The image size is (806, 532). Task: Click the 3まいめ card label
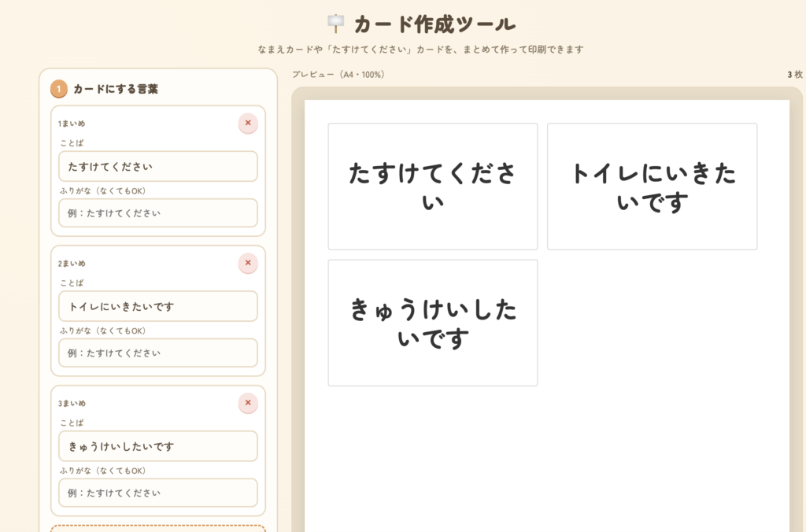pos(72,403)
